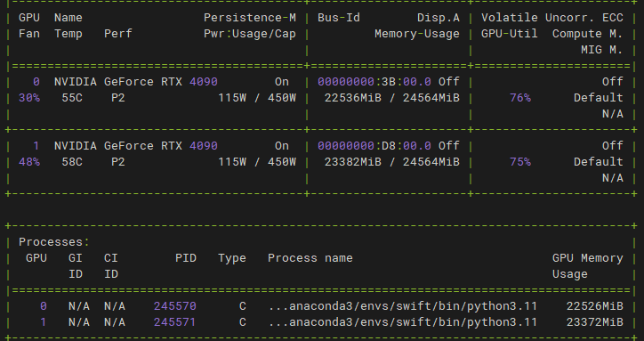Click the GPU 0 fan speed 30%

point(29,98)
